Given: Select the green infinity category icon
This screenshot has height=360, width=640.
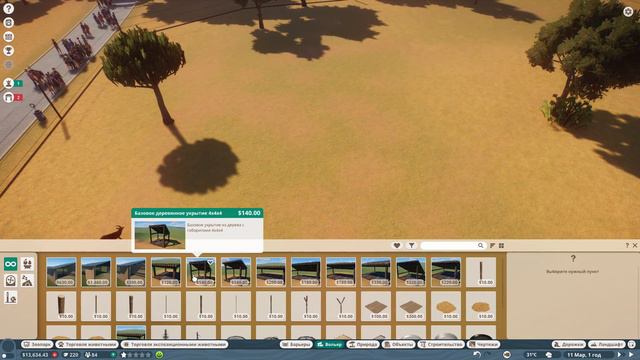Looking at the screenshot, I should [11, 264].
